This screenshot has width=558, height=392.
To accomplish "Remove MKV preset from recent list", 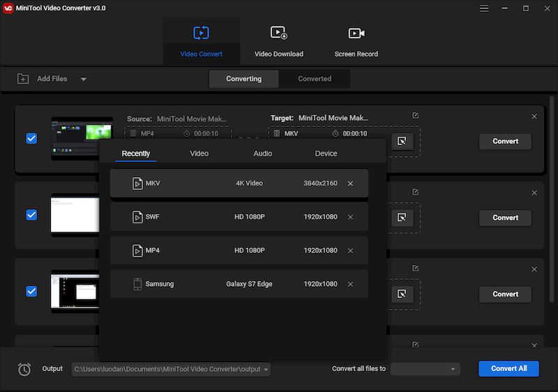I will [351, 183].
